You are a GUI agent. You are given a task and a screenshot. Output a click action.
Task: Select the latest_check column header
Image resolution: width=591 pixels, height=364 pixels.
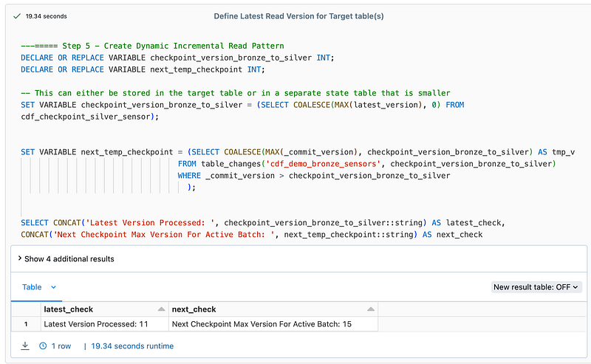104,309
